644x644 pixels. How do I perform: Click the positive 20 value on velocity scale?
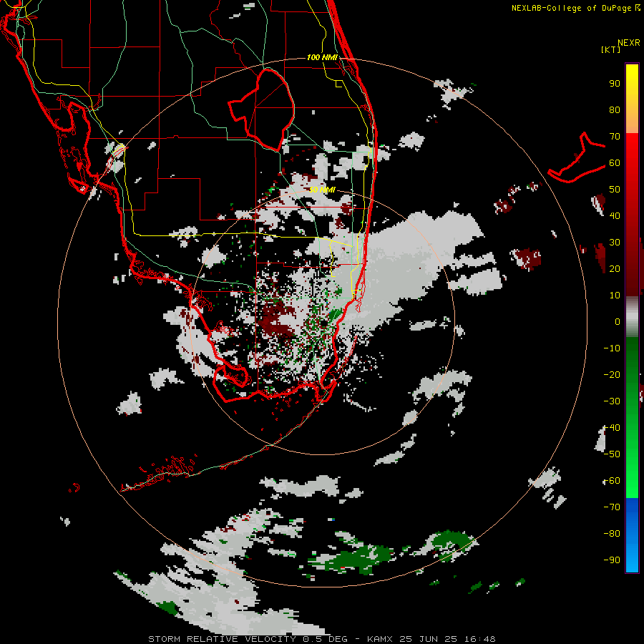[x=615, y=269]
